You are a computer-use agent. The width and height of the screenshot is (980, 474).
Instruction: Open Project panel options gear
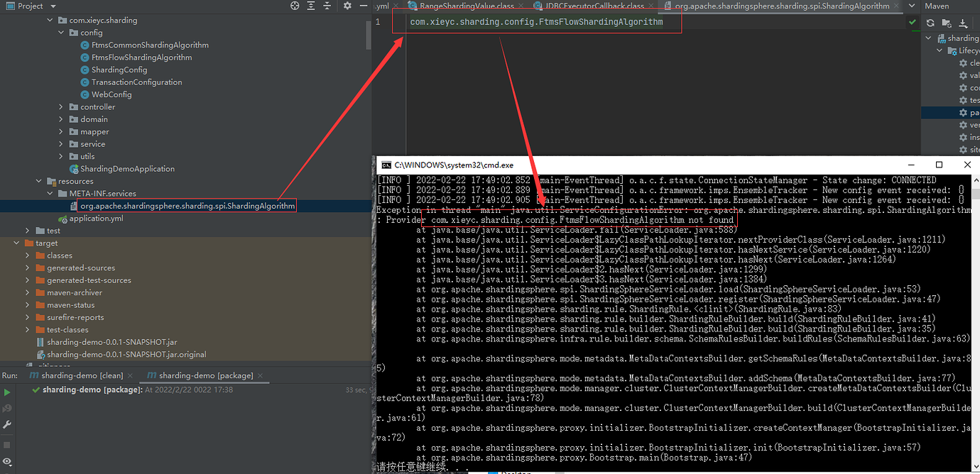(x=347, y=6)
